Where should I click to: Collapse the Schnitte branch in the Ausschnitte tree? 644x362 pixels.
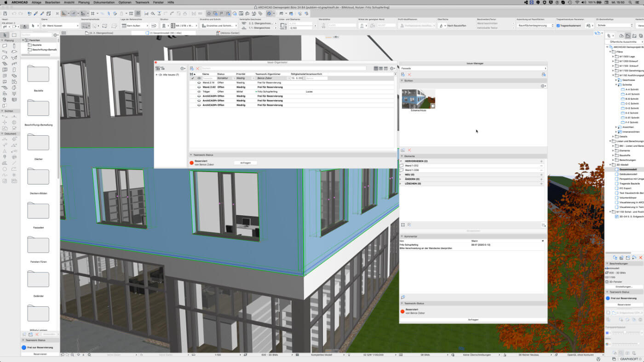tap(616, 85)
